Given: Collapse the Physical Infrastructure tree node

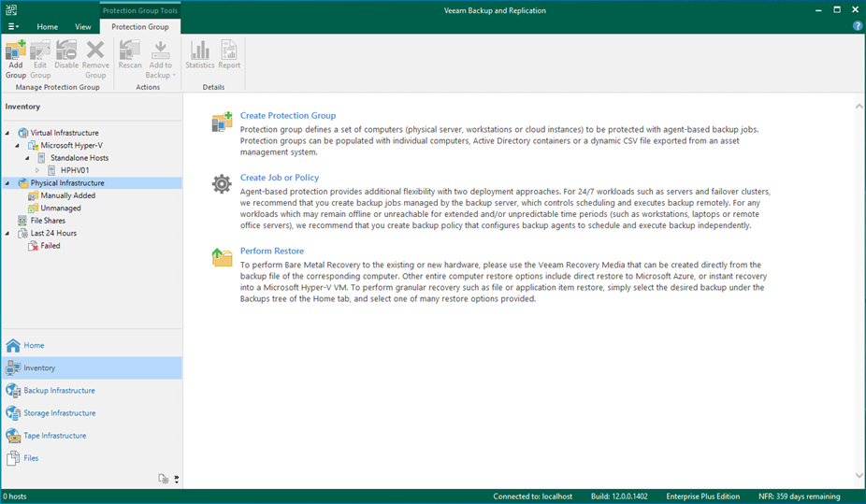Looking at the screenshot, I should 7,183.
